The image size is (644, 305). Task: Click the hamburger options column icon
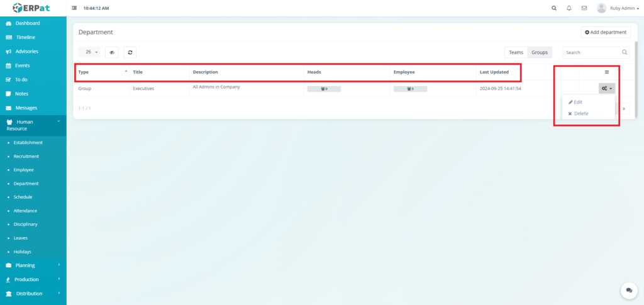pyautogui.click(x=607, y=72)
